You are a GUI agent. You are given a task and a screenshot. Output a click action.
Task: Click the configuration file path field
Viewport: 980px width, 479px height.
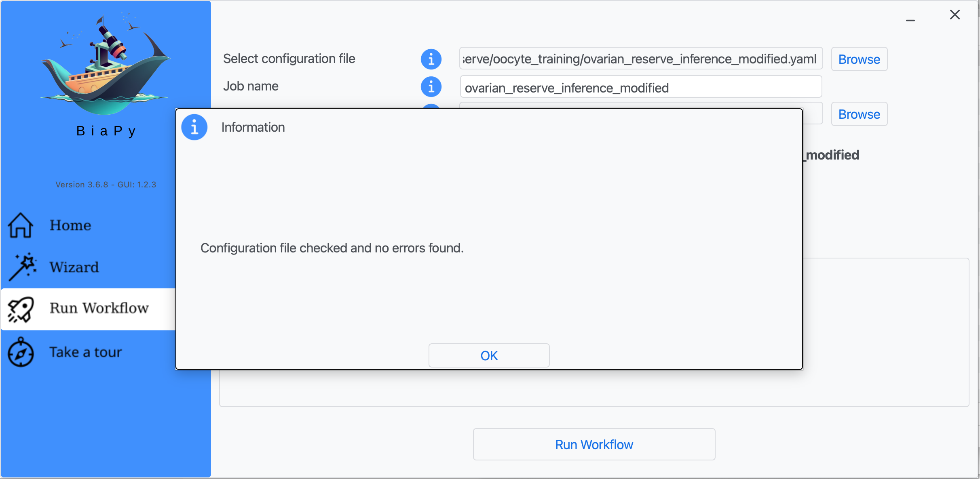point(641,59)
